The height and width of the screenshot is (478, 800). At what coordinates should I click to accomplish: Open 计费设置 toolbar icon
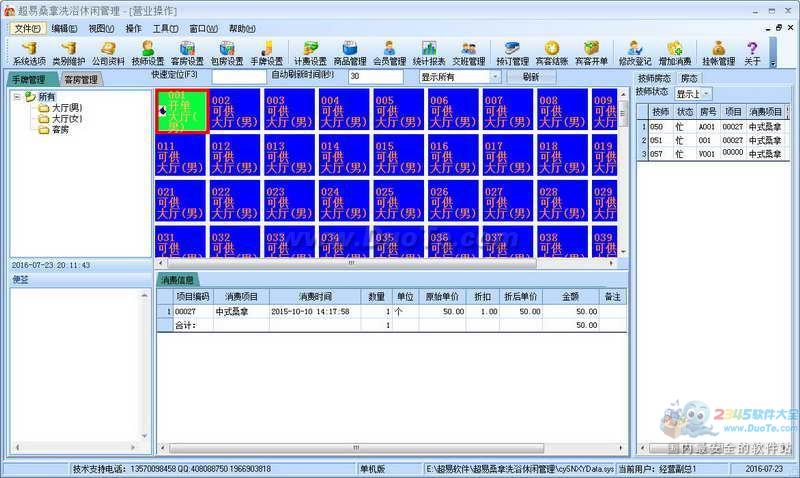(x=310, y=54)
